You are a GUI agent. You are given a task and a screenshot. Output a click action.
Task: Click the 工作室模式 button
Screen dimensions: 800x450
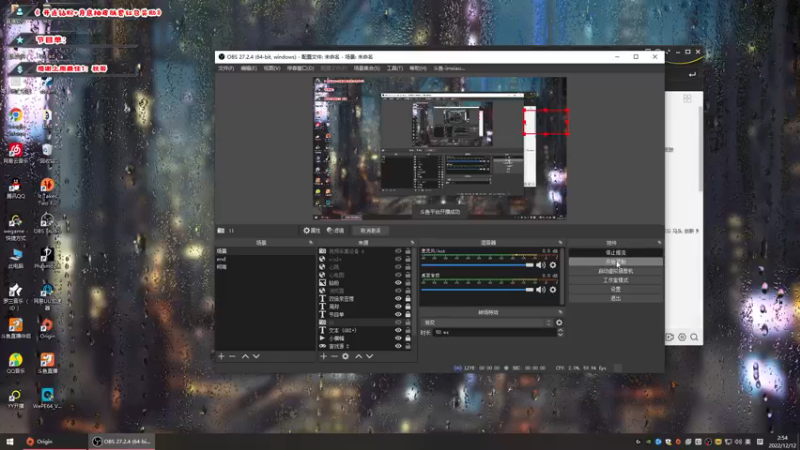pos(616,280)
